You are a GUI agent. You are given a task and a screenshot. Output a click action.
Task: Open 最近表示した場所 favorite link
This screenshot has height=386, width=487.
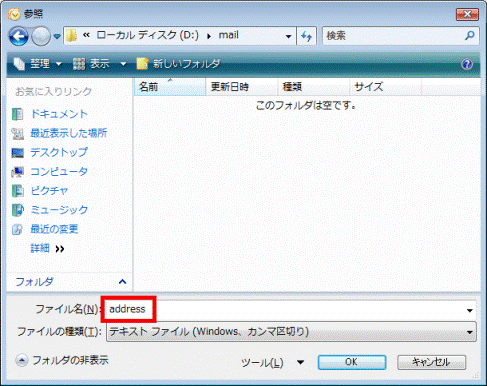[69, 133]
